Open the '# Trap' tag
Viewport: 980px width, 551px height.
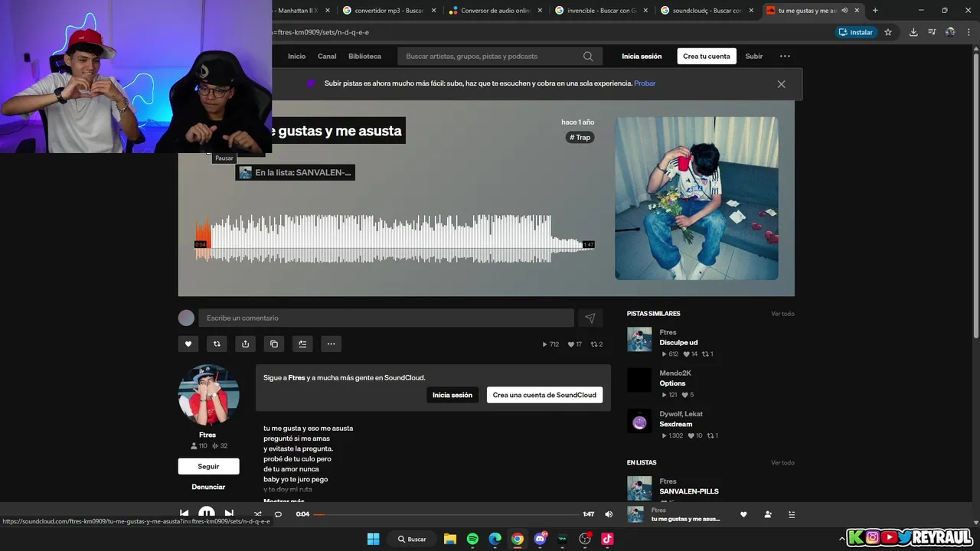(580, 138)
